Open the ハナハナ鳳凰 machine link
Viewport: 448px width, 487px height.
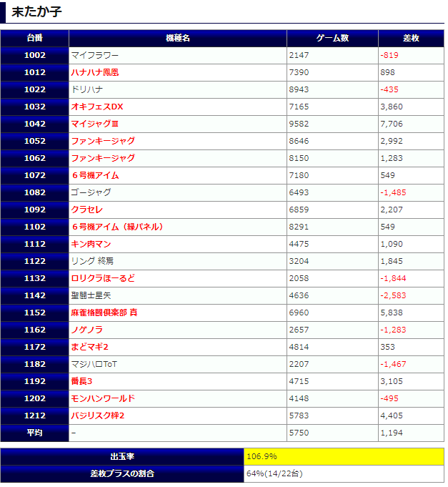(x=94, y=72)
